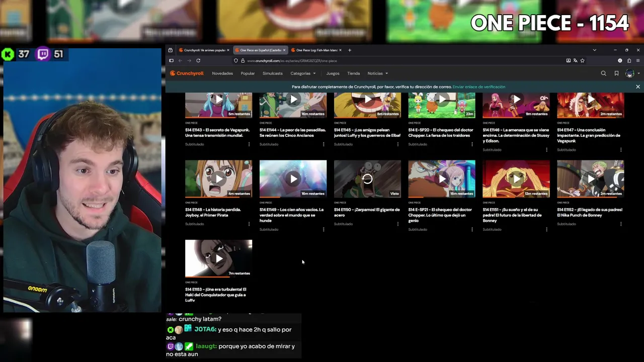Screen dimensions: 644x362
Task: Replay watched episode E1150 thumbnail
Action: pos(367,178)
